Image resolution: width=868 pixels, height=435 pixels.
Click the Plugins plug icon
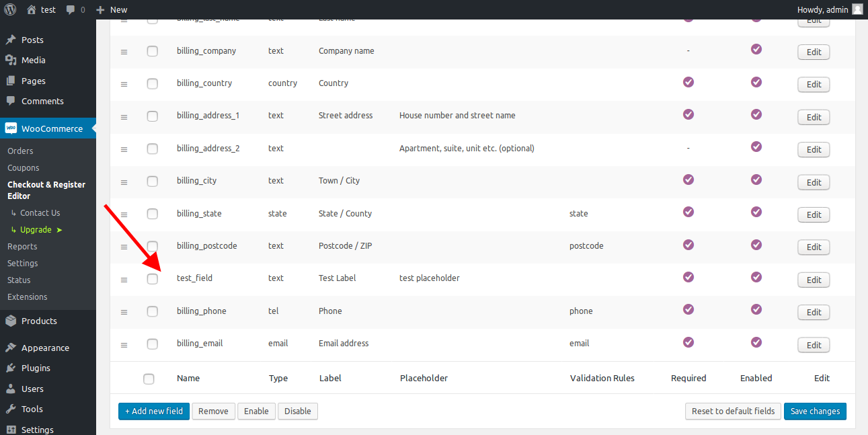11,368
